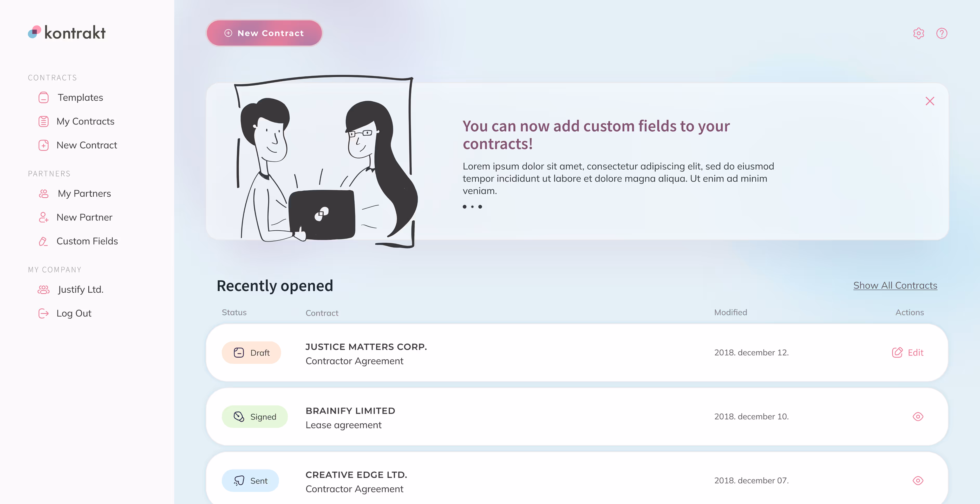Click Edit for Justice Matters Corp.
The image size is (980, 504).
coord(908,352)
